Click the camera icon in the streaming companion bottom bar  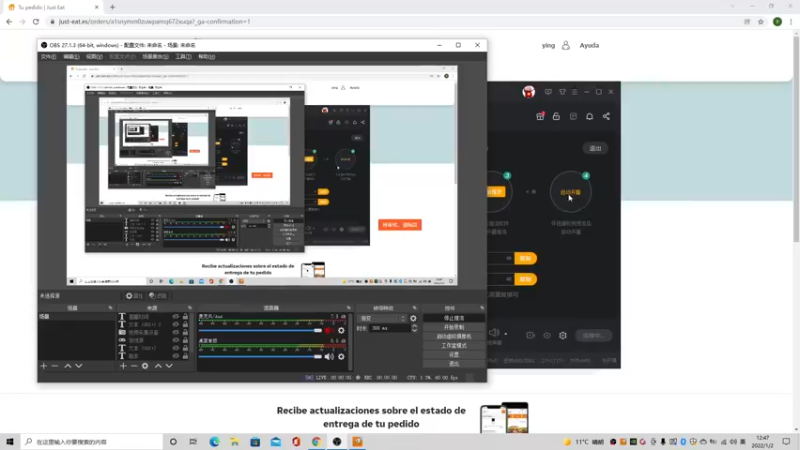[531, 335]
